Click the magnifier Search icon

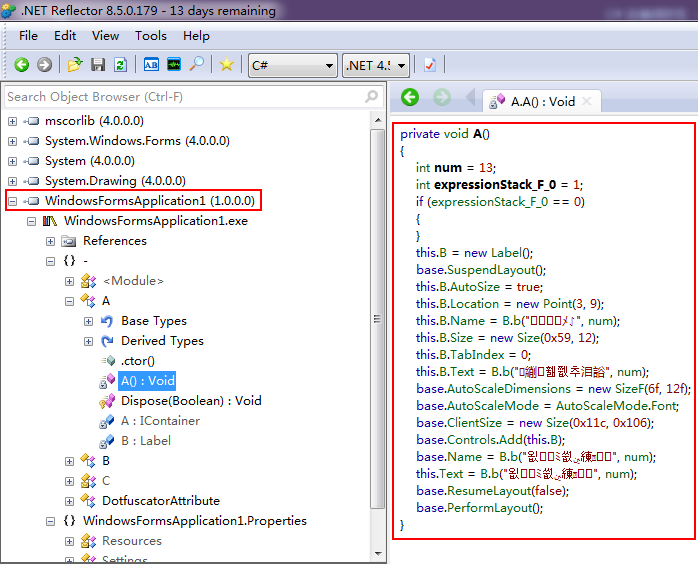click(x=196, y=65)
